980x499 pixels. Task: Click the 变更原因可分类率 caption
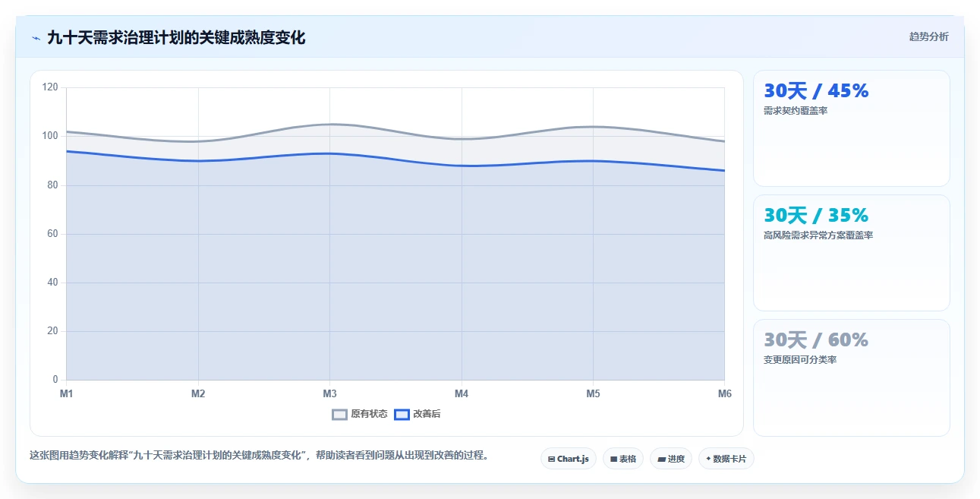tap(800, 360)
